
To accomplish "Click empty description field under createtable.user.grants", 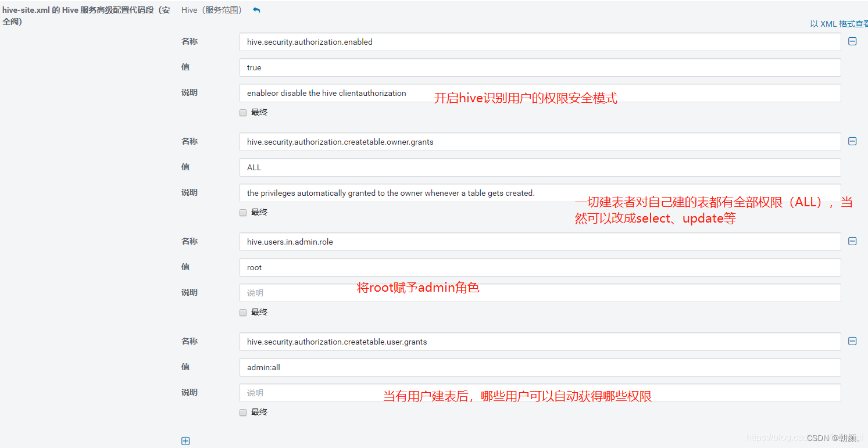I will coord(540,393).
